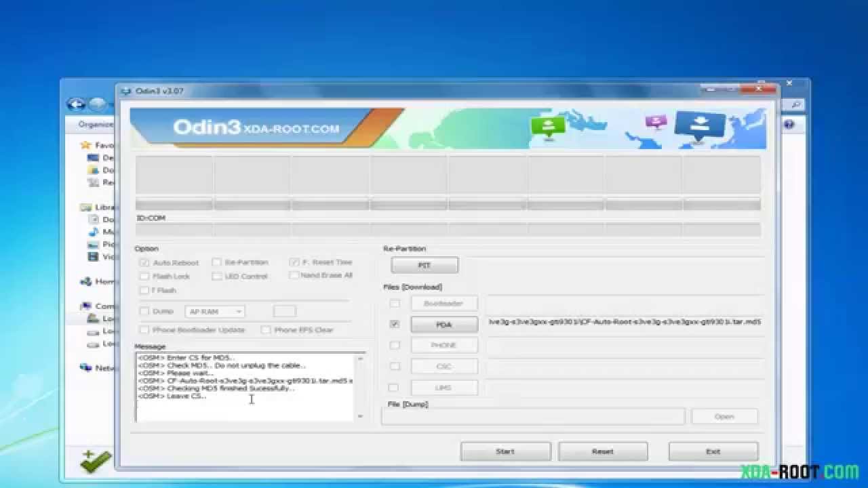Go back in the Explorer window
Viewport: 868px width, 488px height.
(x=75, y=104)
